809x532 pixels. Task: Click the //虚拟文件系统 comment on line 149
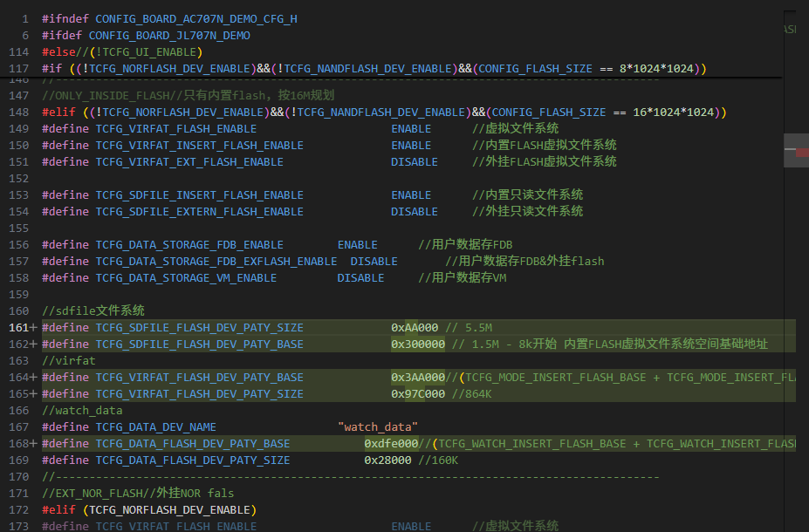[x=516, y=129]
